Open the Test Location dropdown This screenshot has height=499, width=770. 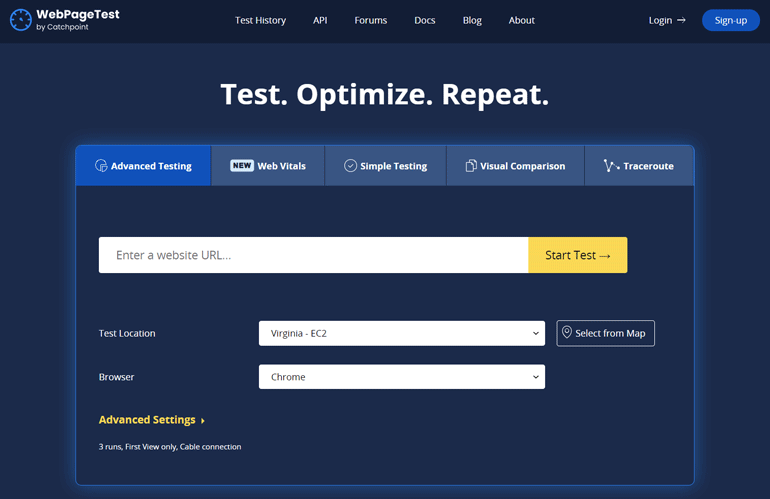pos(402,333)
